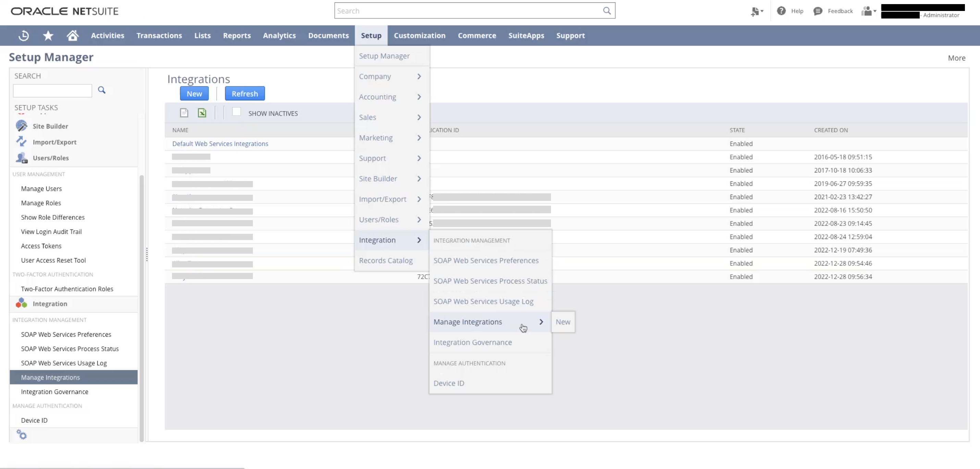This screenshot has height=469, width=980.
Task: Select Integration Governance in the flyout menu
Action: (473, 342)
